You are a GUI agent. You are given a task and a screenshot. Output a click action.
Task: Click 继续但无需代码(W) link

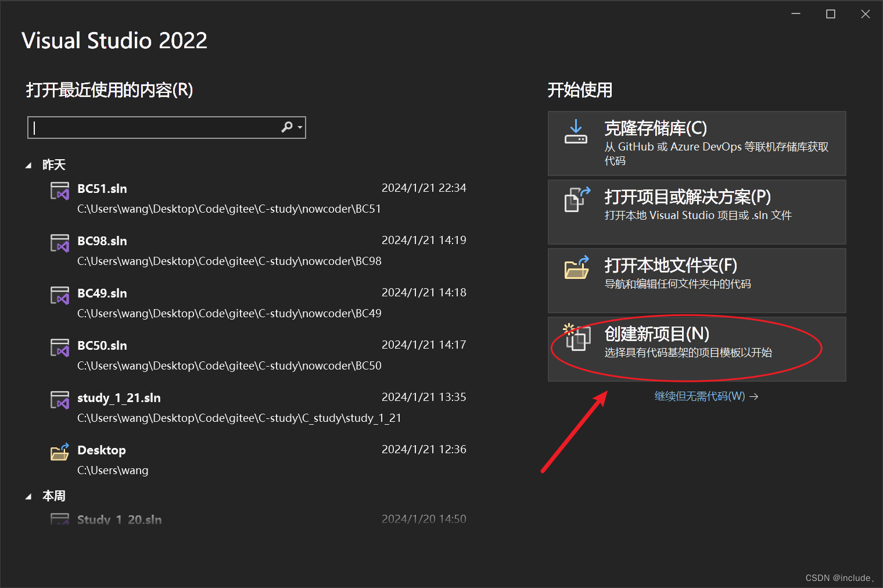click(706, 396)
